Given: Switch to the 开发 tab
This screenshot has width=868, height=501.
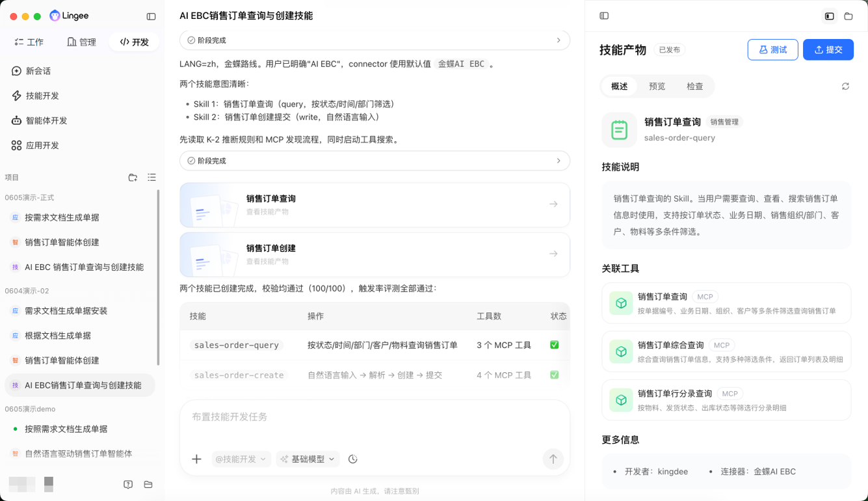Looking at the screenshot, I should 134,42.
